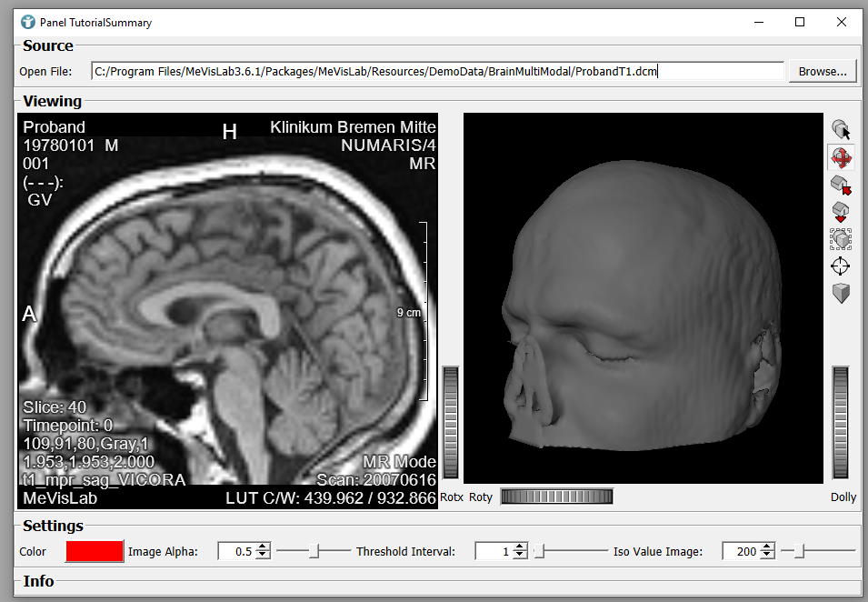Click the Image Alpha slider handle
The width and height of the screenshot is (868, 602).
[x=314, y=551]
